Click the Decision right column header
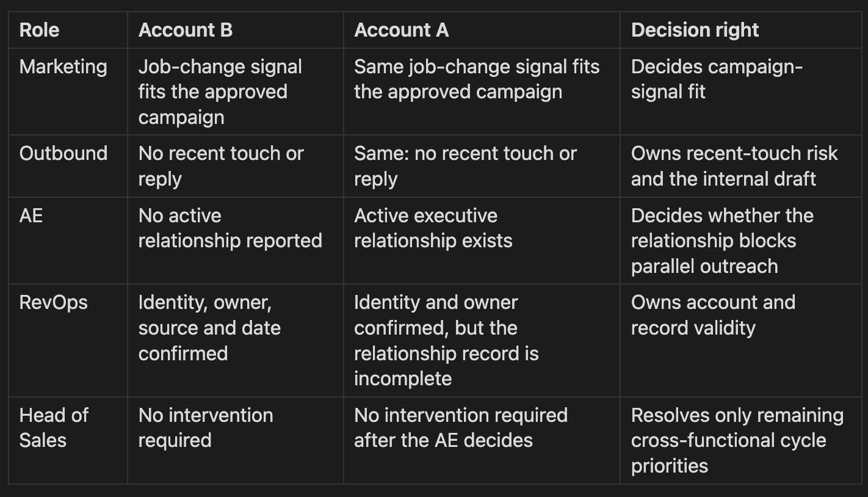 740,30
